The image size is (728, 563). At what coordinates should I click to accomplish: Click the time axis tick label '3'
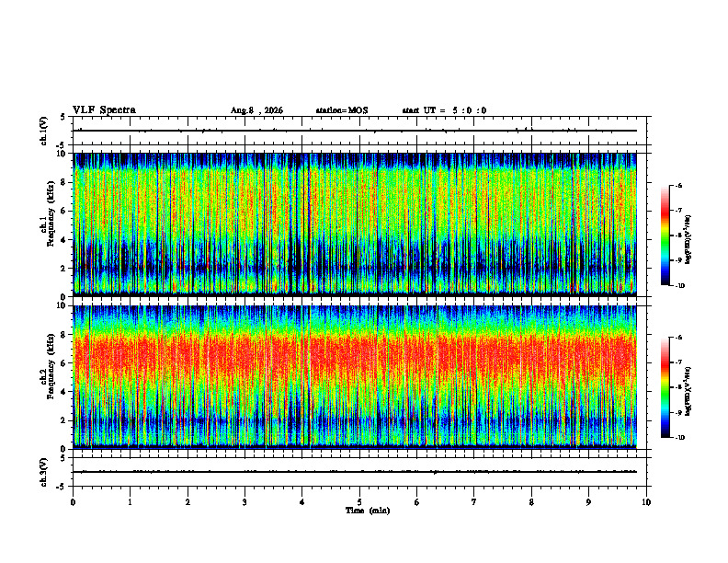pos(245,502)
